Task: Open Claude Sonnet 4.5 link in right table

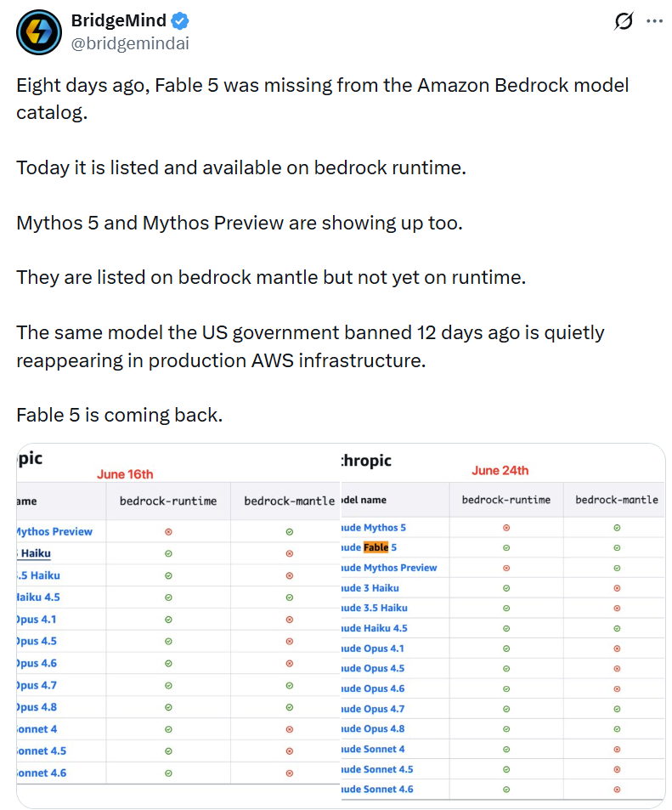Action: tap(377, 769)
